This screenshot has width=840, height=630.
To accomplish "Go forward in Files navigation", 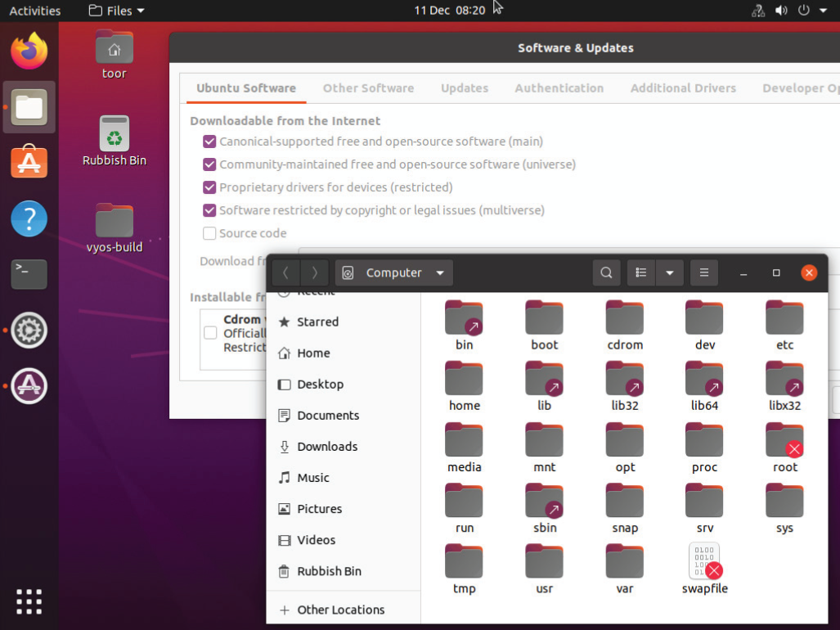I will pos(314,272).
